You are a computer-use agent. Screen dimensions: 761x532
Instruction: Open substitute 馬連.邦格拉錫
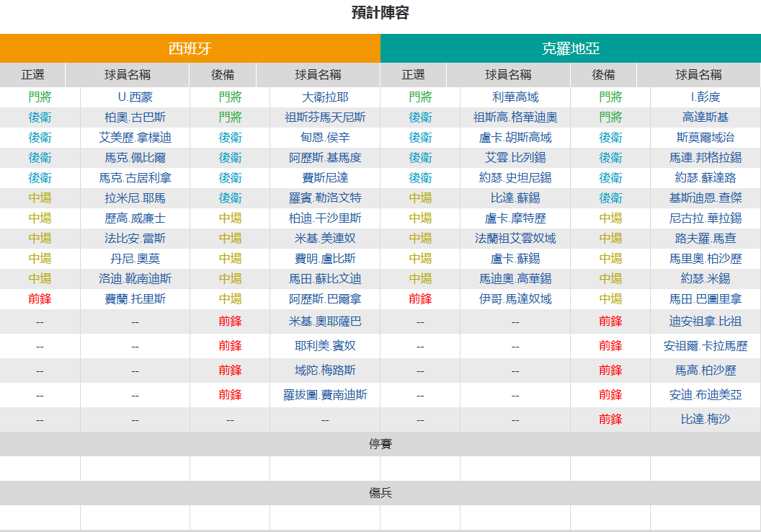[706, 158]
